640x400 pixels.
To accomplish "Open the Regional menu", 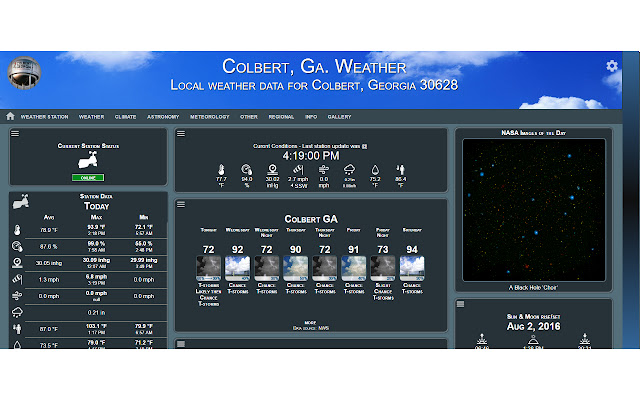I will [x=281, y=117].
